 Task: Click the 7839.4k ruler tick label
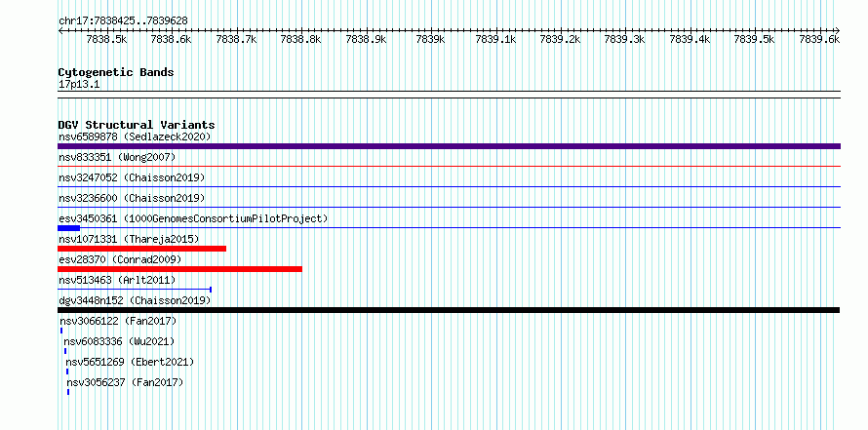[690, 39]
